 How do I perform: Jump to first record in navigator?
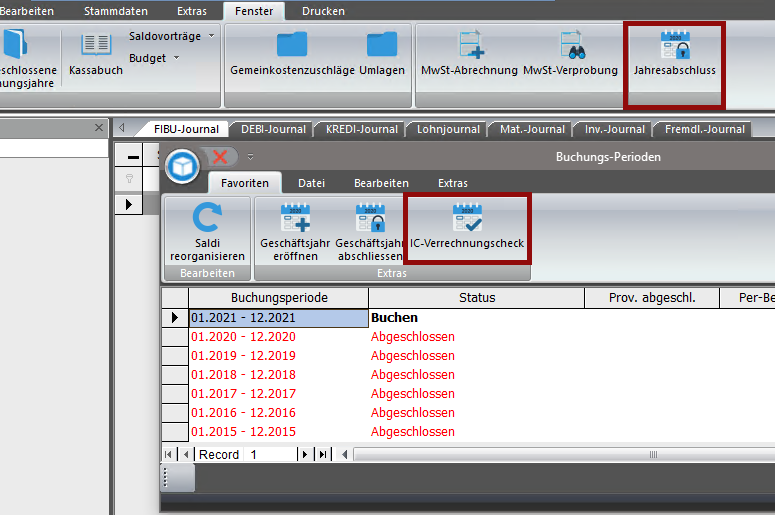167,454
